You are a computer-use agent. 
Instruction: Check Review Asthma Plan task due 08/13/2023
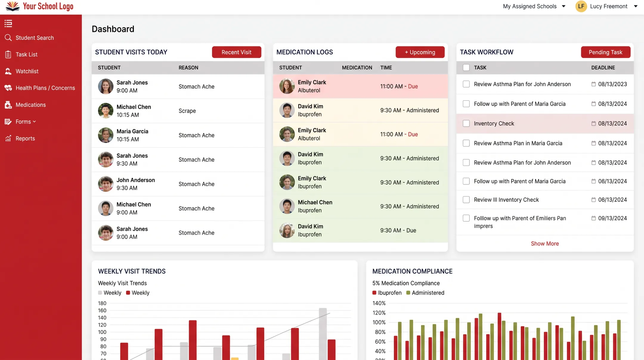tap(466, 84)
